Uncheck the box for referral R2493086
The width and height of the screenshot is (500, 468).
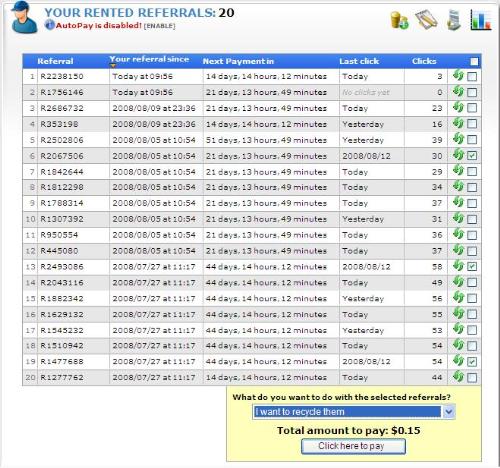tap(472, 267)
